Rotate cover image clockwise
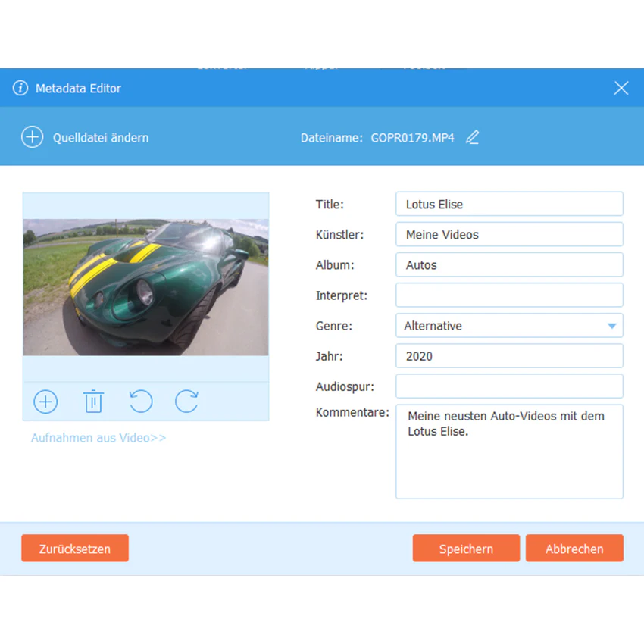 click(x=186, y=402)
